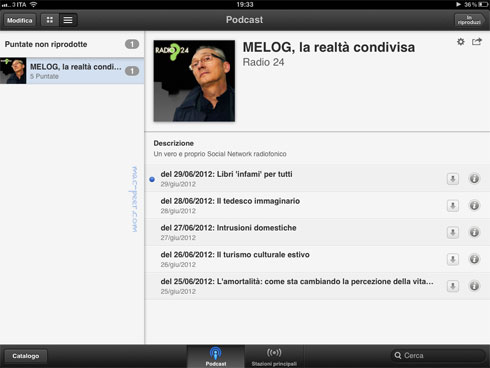
Task: Download episode 'Intrusioni domestiche'
Action: [x=453, y=232]
